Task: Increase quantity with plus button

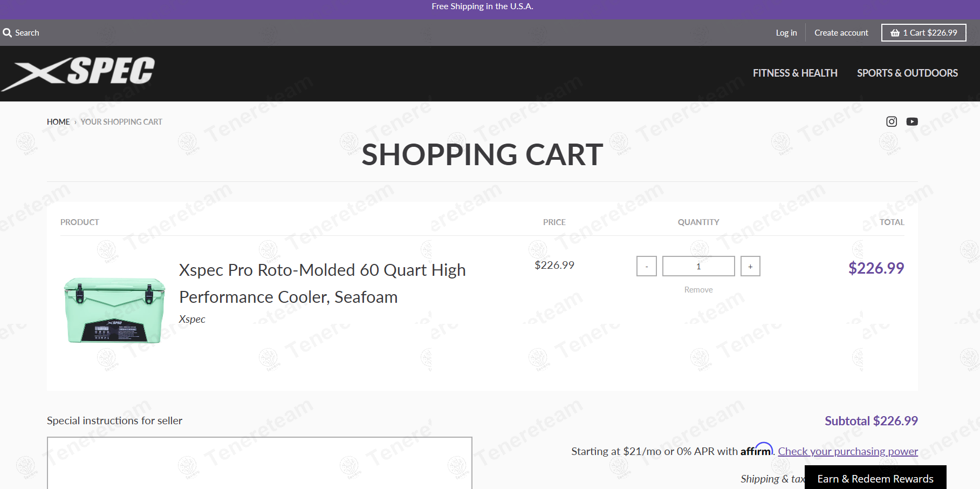Action: pos(750,266)
